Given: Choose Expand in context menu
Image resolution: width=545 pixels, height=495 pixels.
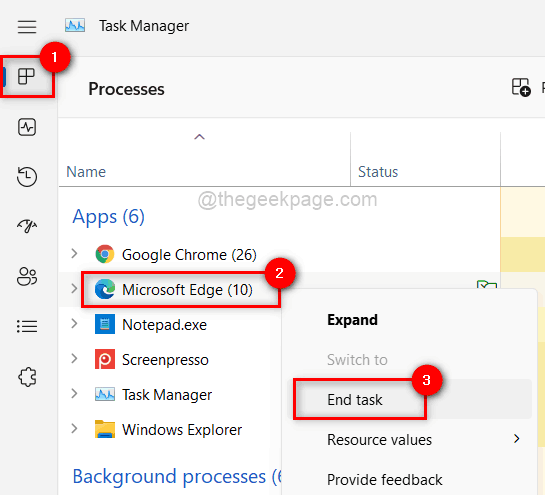Looking at the screenshot, I should (x=410, y=320).
